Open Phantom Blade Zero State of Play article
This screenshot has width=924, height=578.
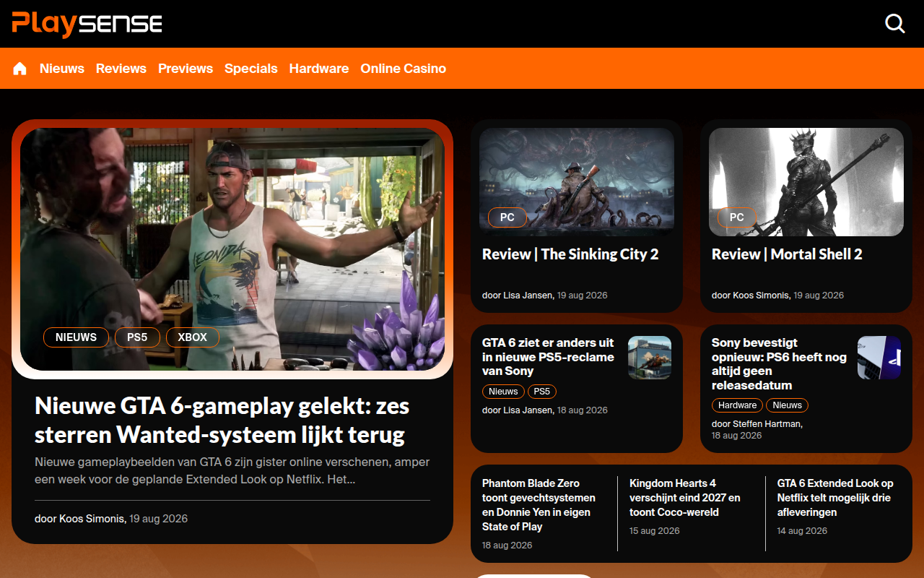pos(539,505)
